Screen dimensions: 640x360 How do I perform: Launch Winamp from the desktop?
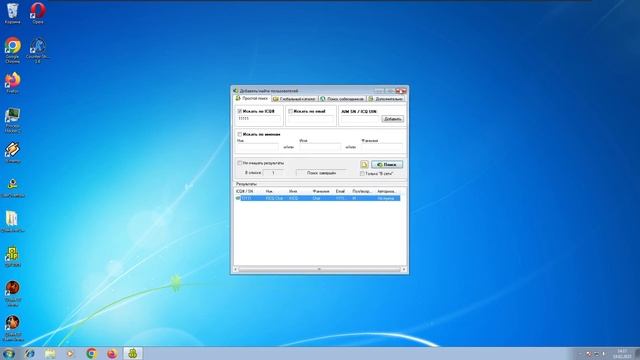click(x=12, y=153)
